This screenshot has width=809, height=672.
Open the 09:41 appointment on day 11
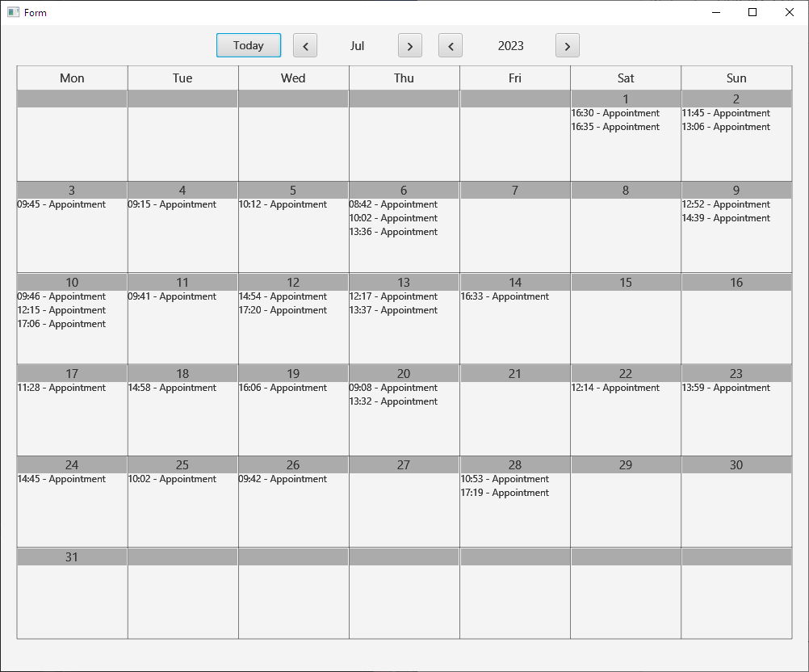[x=172, y=296]
